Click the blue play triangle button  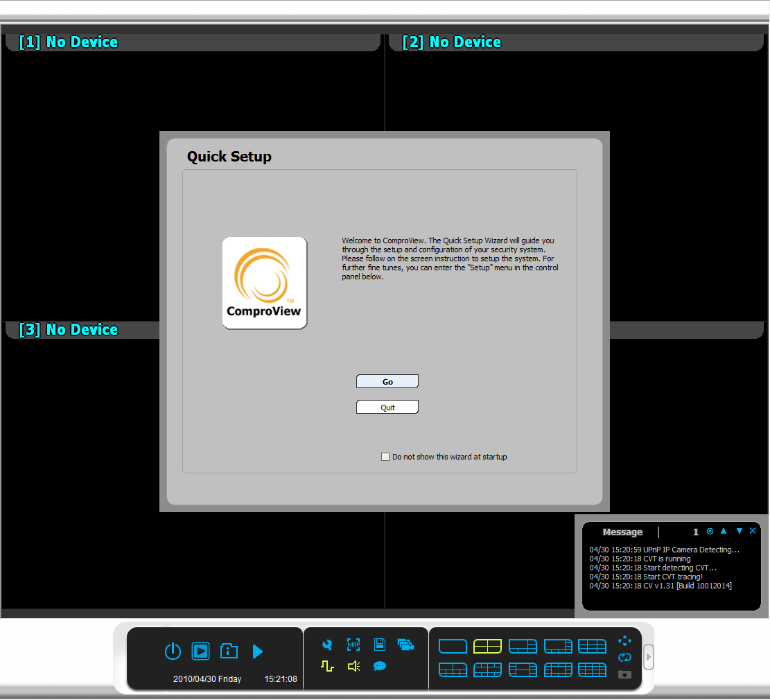click(258, 651)
